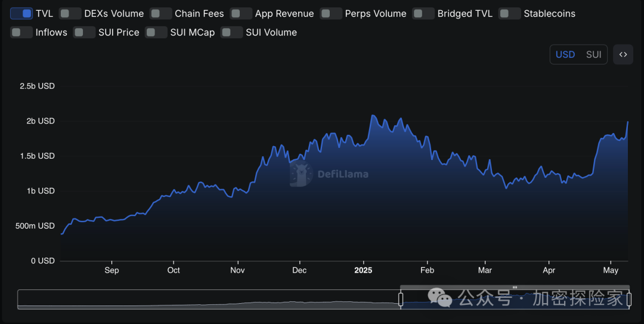Screen dimensions: 644x324
Task: Switch on the App Revenue series
Action: [241, 13]
